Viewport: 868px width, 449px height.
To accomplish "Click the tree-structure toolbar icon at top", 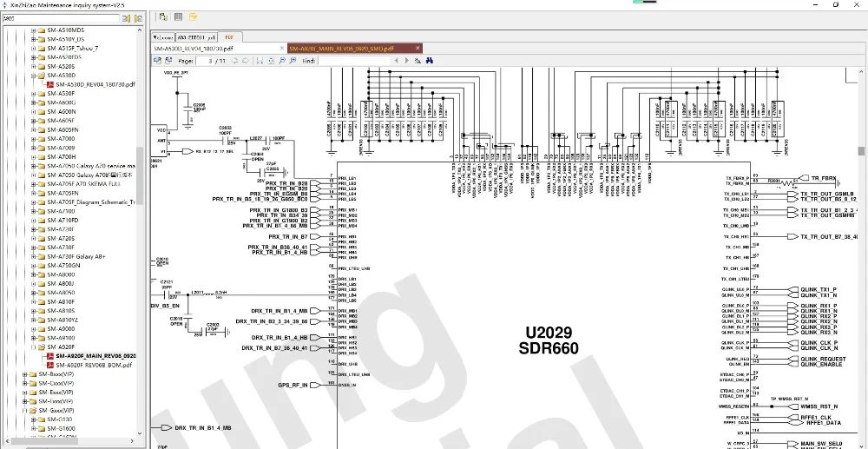I will pos(163,17).
